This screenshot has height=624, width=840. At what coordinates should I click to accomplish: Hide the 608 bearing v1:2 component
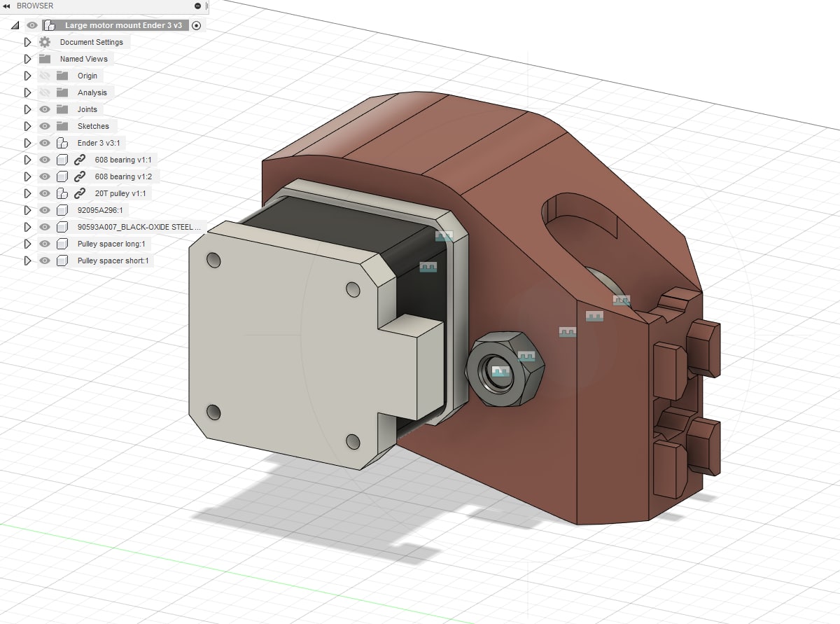click(45, 176)
